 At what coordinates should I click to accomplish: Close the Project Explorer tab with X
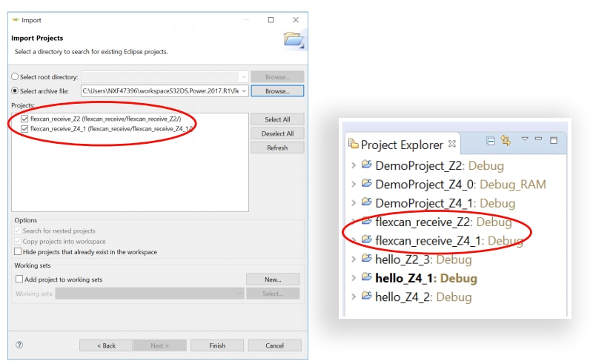pyautogui.click(x=453, y=144)
